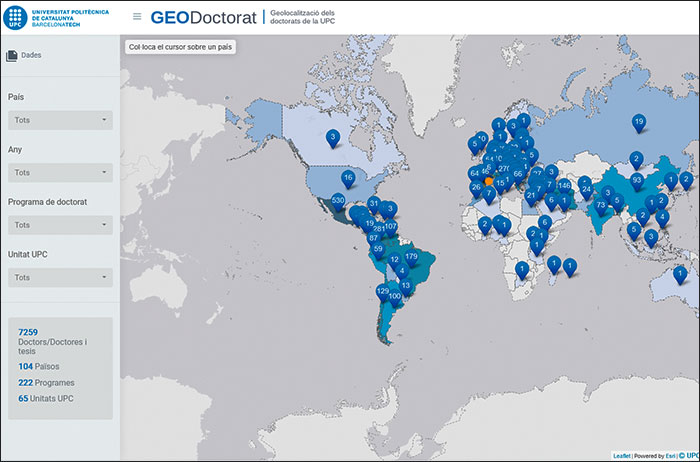The width and height of the screenshot is (700, 462).
Task: Expand the Unitat UPC dropdown
Action: pos(60,277)
